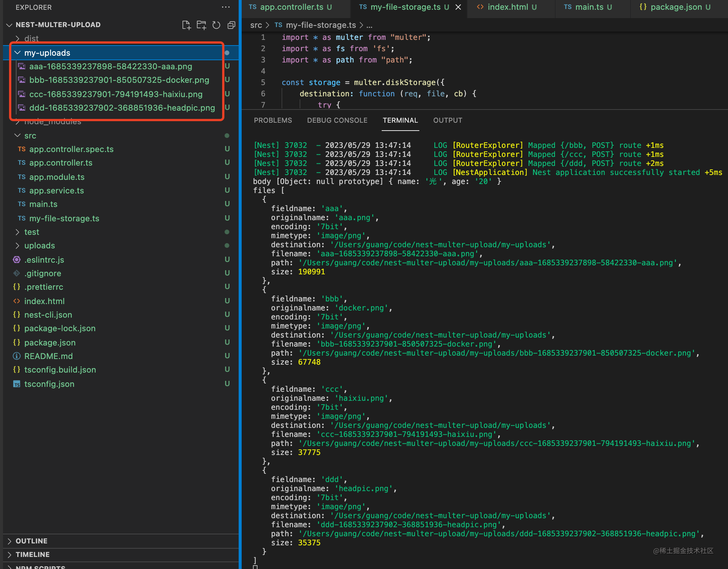Click the New File icon in Explorer
Image resolution: width=728 pixels, height=569 pixels.
point(186,25)
